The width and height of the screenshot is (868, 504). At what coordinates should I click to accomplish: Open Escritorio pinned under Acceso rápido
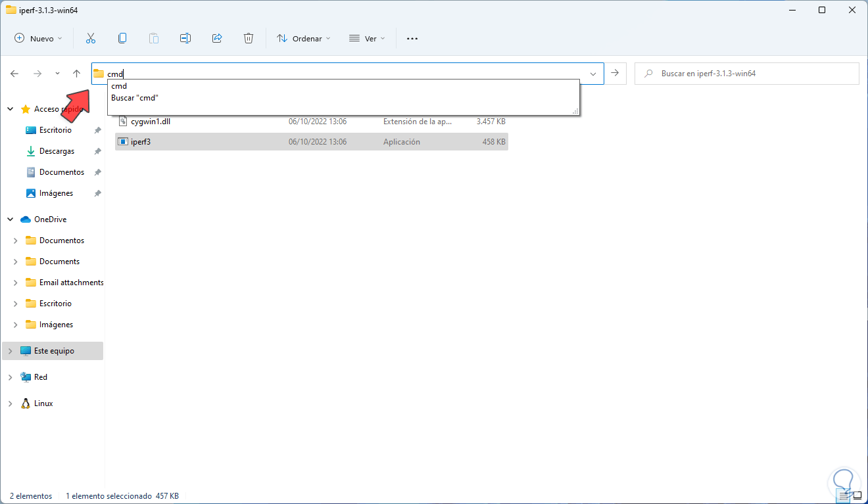click(55, 130)
